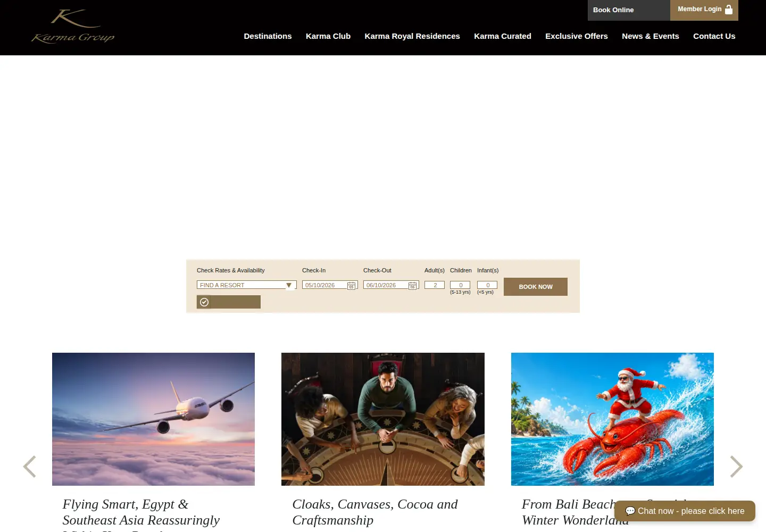Open the Karma Royal Residences menu
The image size is (766, 532).
[412, 36]
